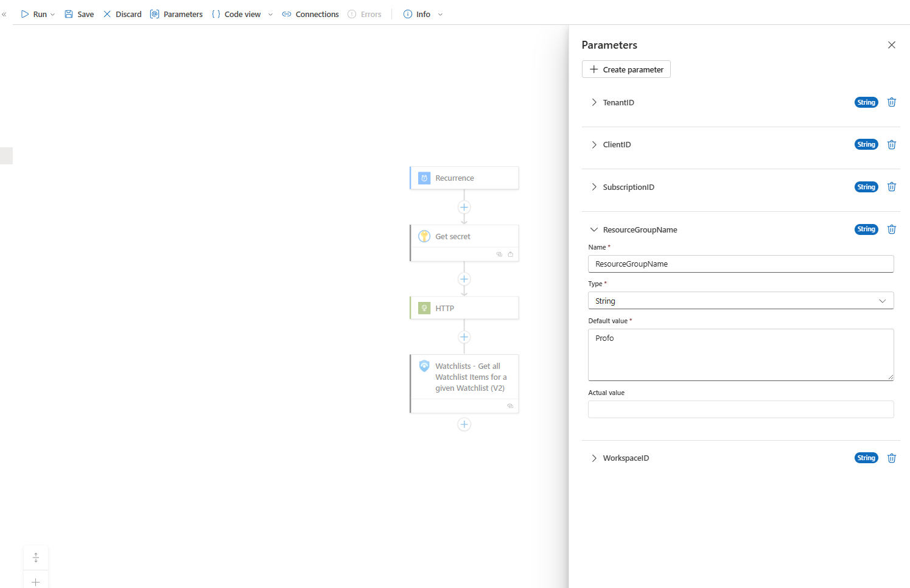Expand the TenantID parameter
The image size is (910, 588).
click(594, 102)
